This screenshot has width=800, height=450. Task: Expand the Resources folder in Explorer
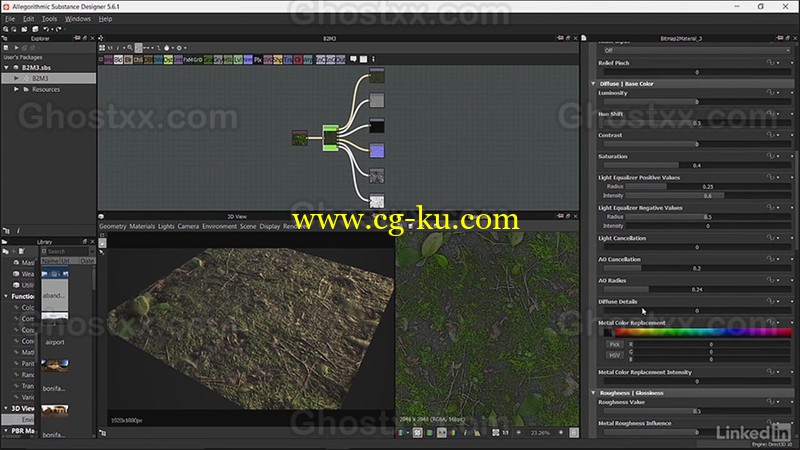(x=16, y=89)
